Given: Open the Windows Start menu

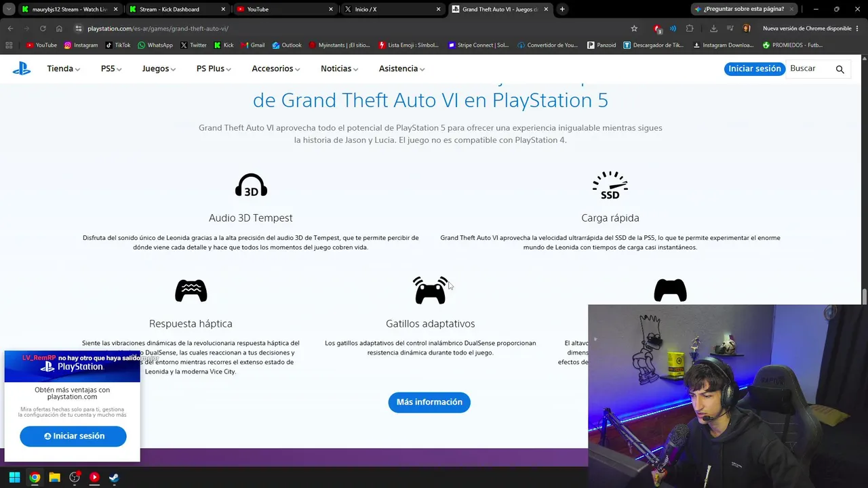Looking at the screenshot, I should (14, 477).
